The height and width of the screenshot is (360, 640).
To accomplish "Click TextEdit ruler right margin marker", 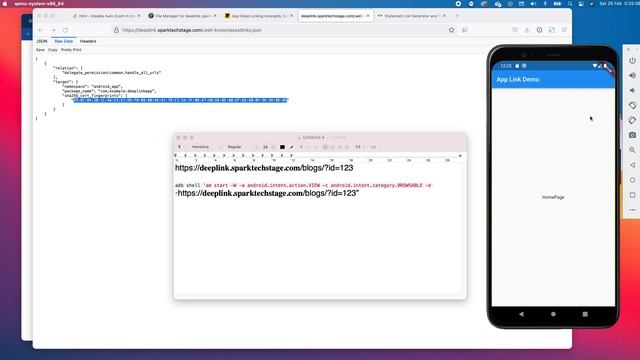I will tap(460, 156).
